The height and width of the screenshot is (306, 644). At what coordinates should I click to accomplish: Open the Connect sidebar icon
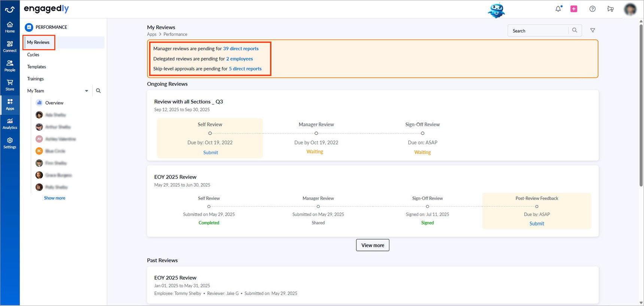(x=10, y=47)
